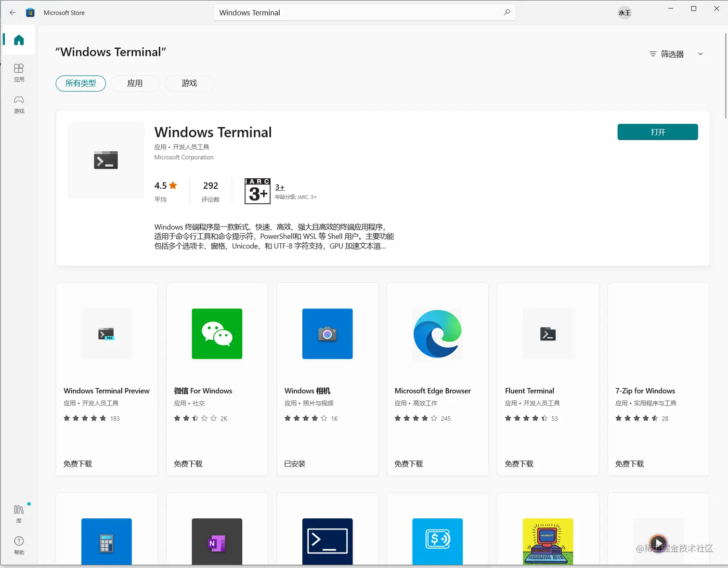Open the OneNote app icon
The image size is (728, 568).
pos(217,542)
